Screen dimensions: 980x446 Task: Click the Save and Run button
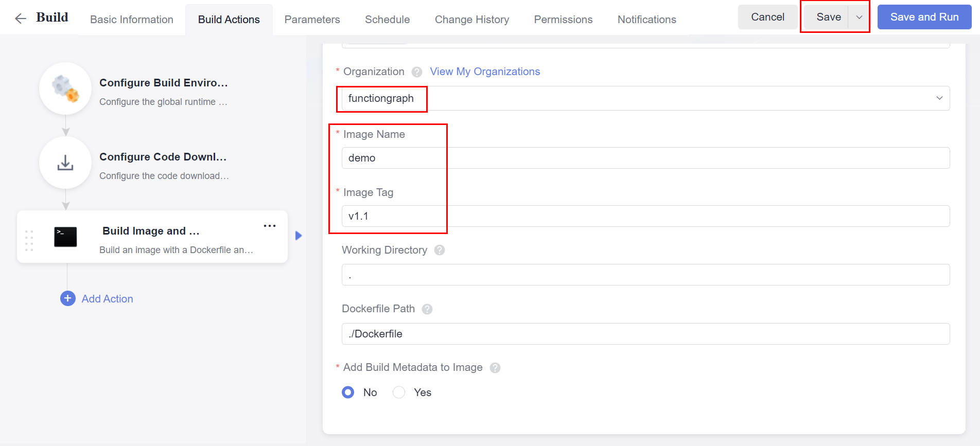(x=924, y=17)
